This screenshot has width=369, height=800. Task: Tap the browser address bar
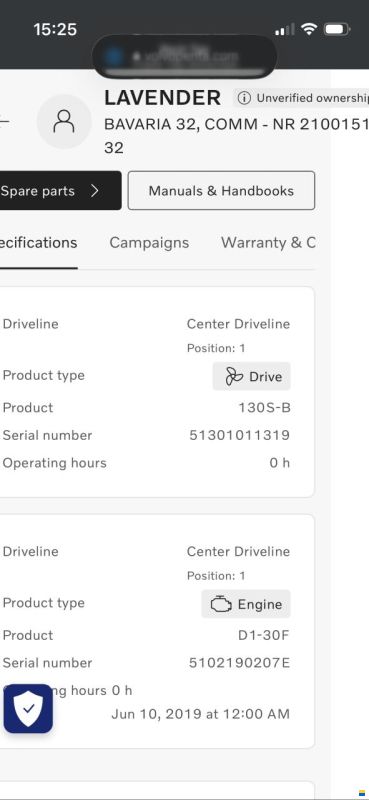(x=184, y=57)
